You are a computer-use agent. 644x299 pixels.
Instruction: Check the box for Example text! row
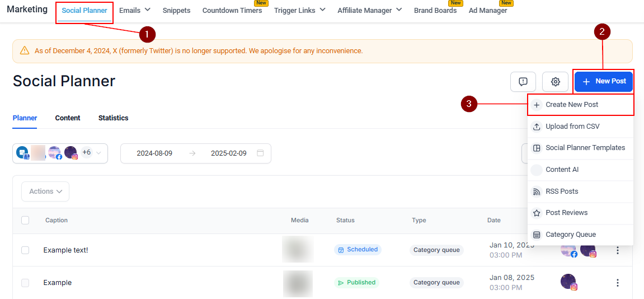pos(25,250)
